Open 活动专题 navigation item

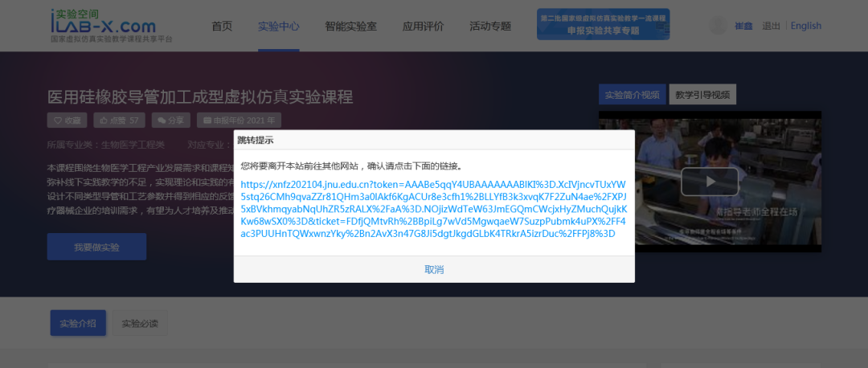pyautogui.click(x=490, y=26)
